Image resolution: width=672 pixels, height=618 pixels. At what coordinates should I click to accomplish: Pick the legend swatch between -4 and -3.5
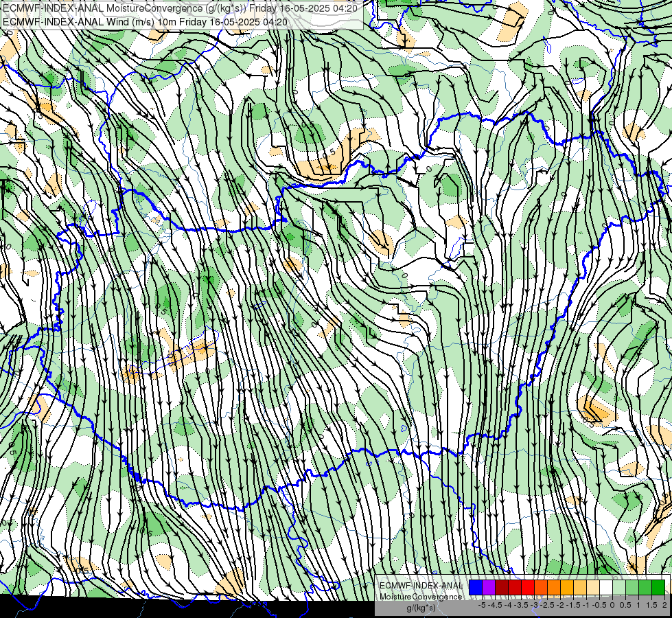tap(515, 587)
